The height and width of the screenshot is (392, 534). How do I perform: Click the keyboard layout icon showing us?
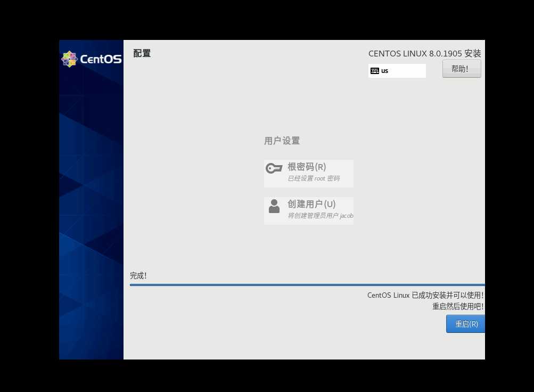click(374, 70)
